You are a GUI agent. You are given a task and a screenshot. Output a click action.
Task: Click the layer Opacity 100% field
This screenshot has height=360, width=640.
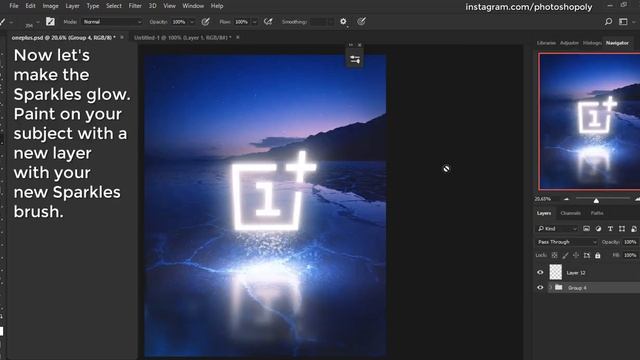click(x=630, y=242)
